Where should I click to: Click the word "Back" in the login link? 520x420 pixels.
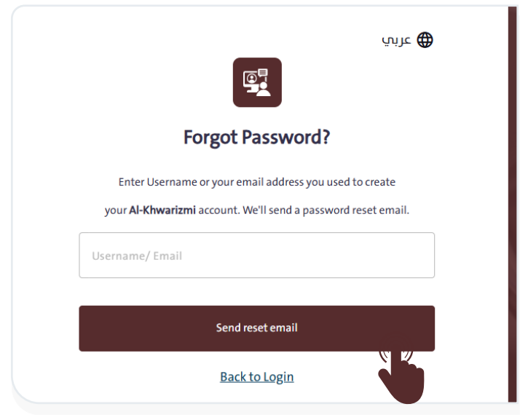click(x=233, y=376)
